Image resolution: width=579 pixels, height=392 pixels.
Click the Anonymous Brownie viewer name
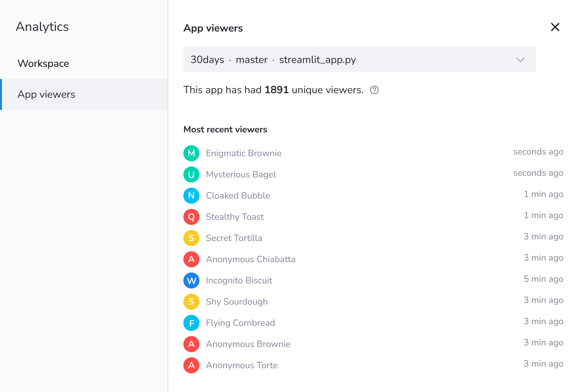coord(248,344)
